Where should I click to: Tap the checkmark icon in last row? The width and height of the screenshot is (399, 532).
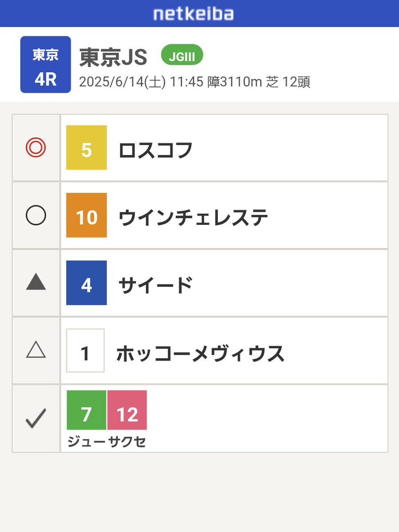(x=36, y=418)
